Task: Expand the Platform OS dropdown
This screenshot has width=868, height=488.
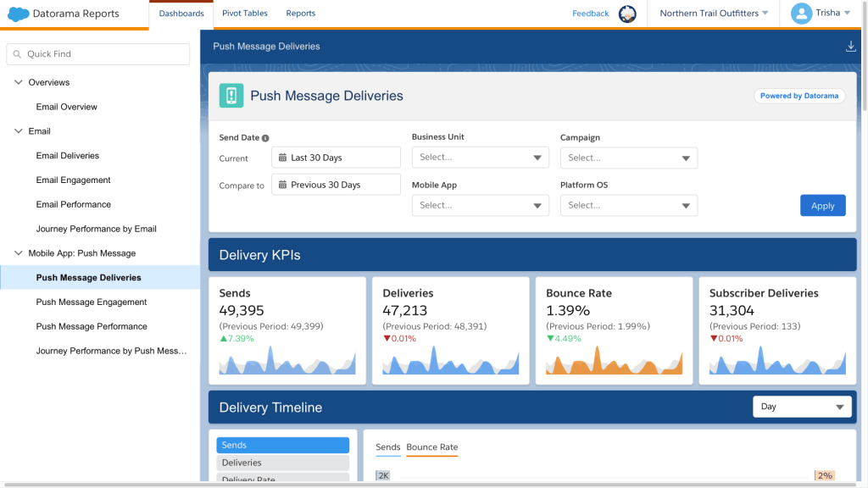Action: point(628,205)
